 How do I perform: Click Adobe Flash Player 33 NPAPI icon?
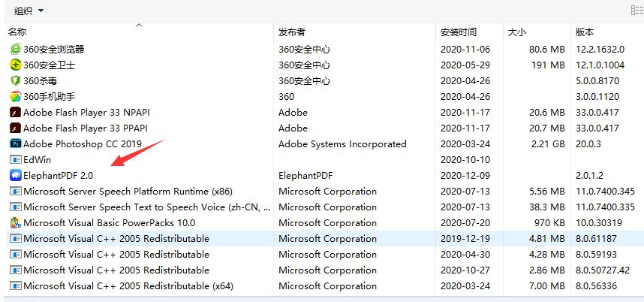coord(15,112)
